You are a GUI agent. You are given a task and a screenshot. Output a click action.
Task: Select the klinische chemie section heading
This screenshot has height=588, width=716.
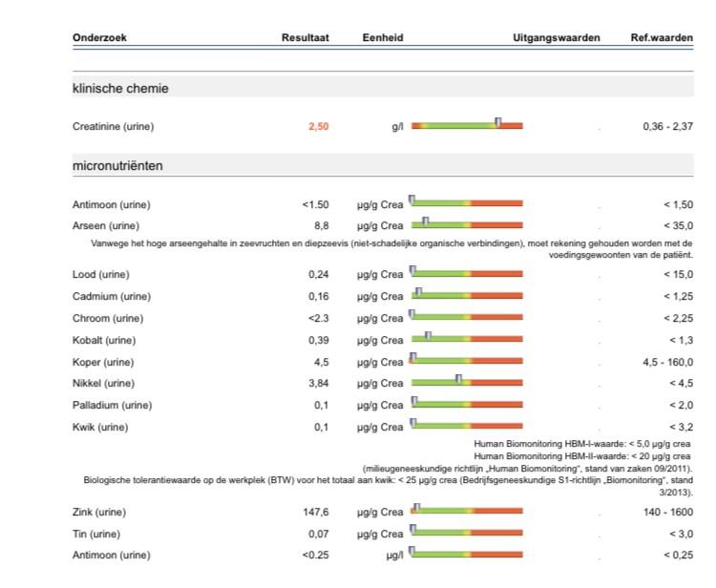pos(120,88)
